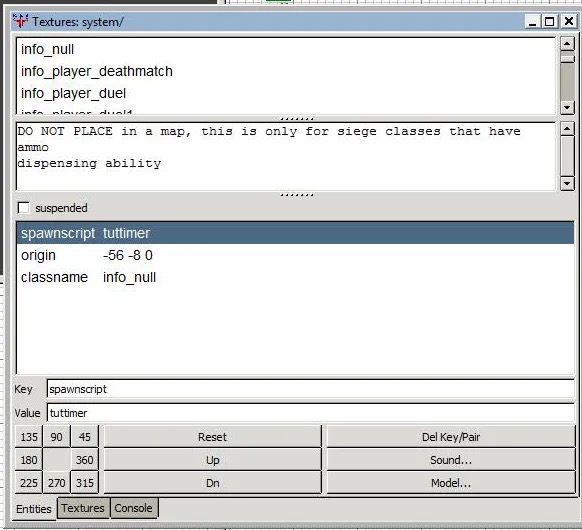Set angle with the 270 button
582x530 pixels.
click(x=56, y=483)
